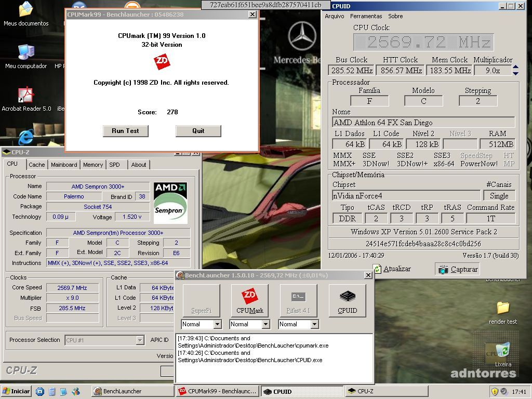Click the security shield tray icon
This screenshot has height=399, width=532.
(x=495, y=392)
